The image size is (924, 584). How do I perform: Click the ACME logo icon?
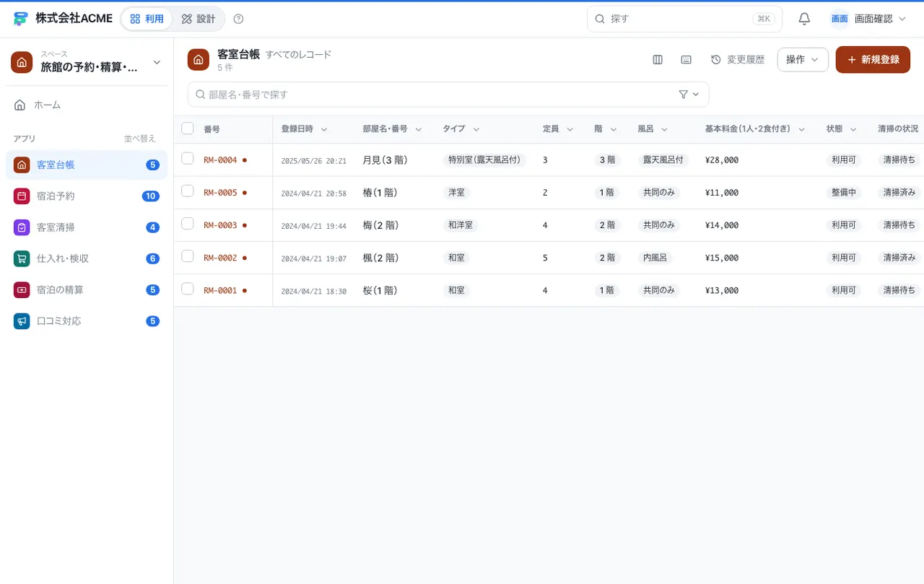tap(20, 19)
